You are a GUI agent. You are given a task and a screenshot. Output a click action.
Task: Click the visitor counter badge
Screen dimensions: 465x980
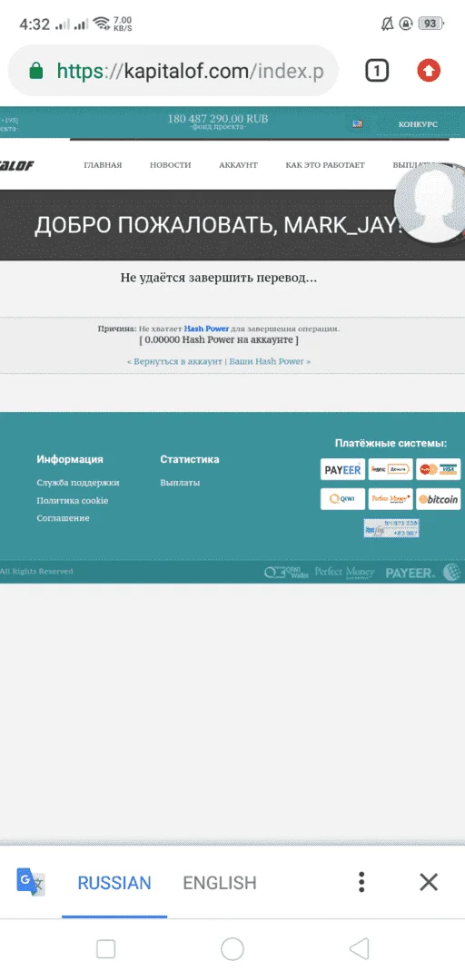(x=391, y=528)
